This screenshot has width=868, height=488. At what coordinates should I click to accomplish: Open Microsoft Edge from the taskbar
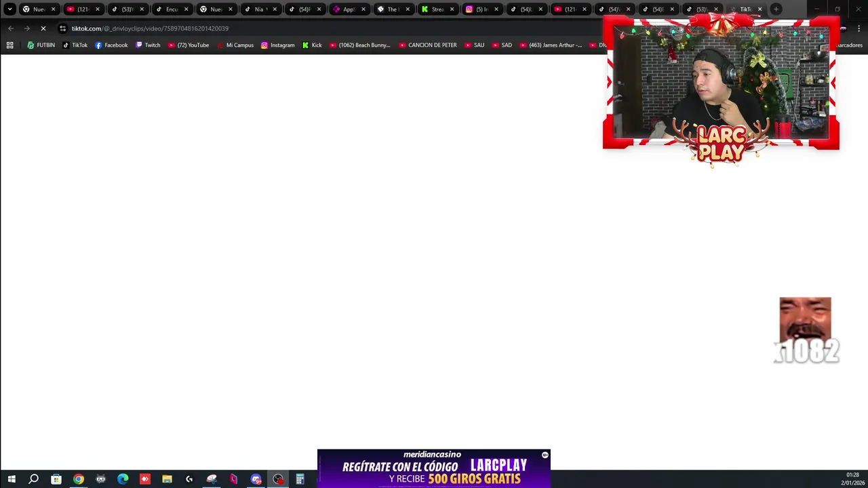tap(123, 479)
